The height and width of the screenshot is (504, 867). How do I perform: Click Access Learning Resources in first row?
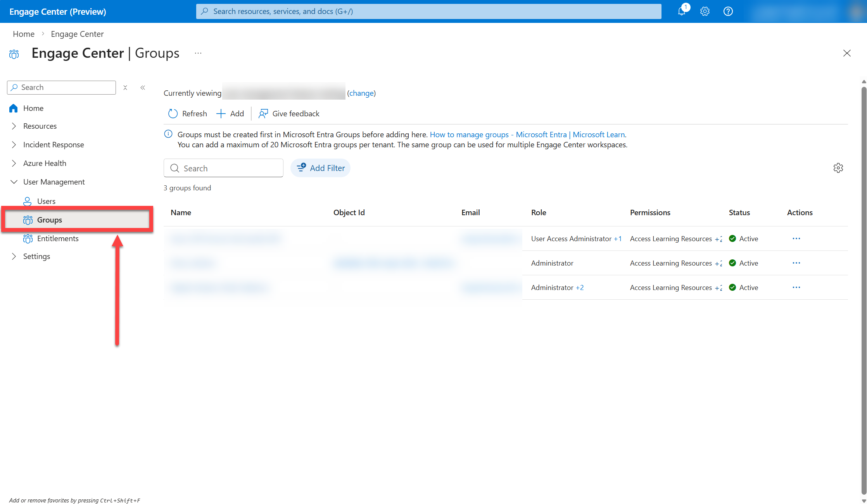(x=671, y=239)
